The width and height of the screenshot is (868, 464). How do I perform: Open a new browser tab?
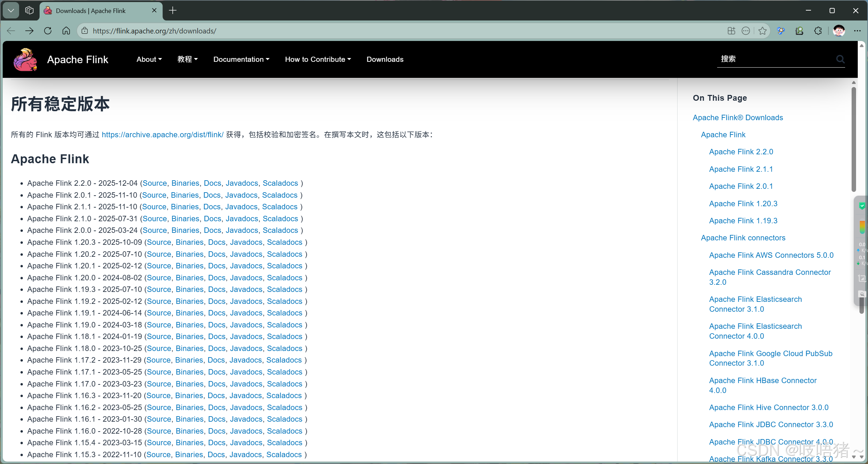tap(173, 11)
